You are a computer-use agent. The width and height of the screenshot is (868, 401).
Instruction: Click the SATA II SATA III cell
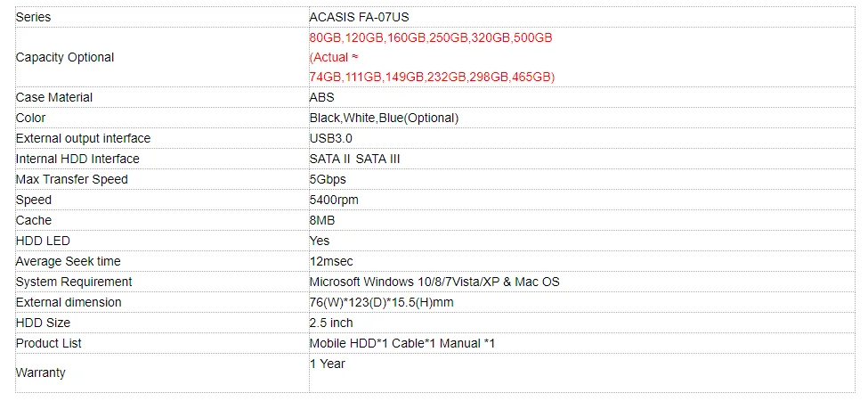coord(353,159)
